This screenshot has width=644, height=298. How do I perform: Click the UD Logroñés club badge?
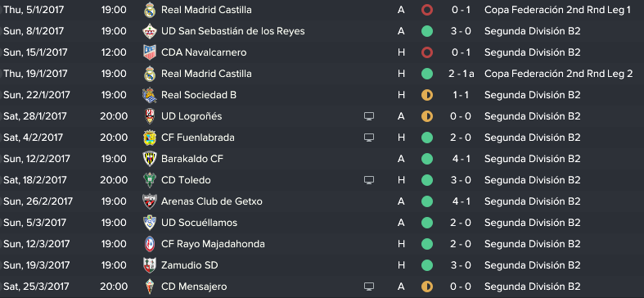(x=150, y=116)
